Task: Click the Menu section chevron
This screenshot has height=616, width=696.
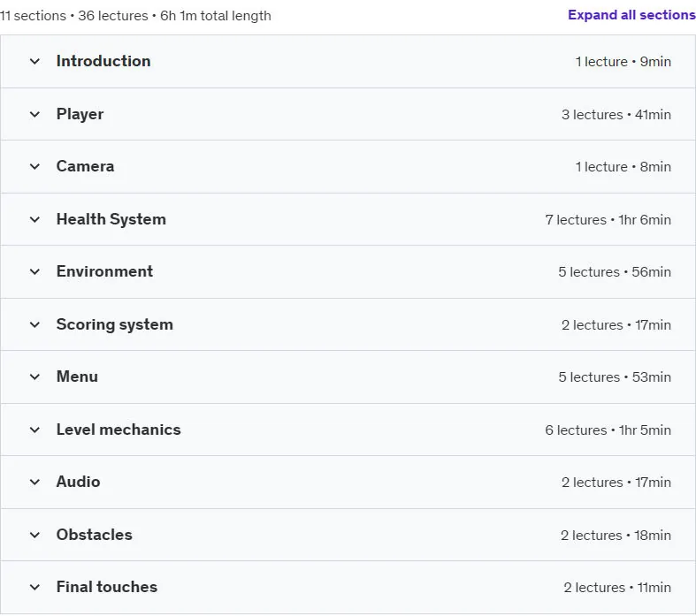Action: [34, 377]
